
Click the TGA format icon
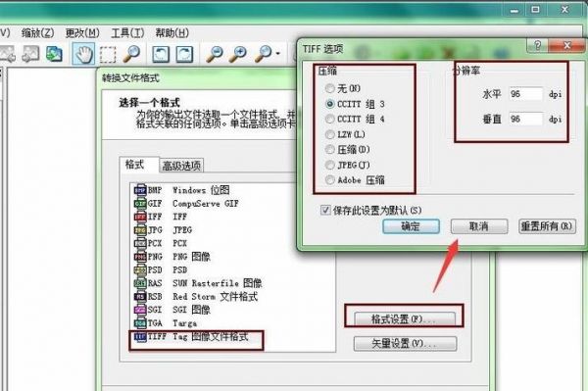140,323
